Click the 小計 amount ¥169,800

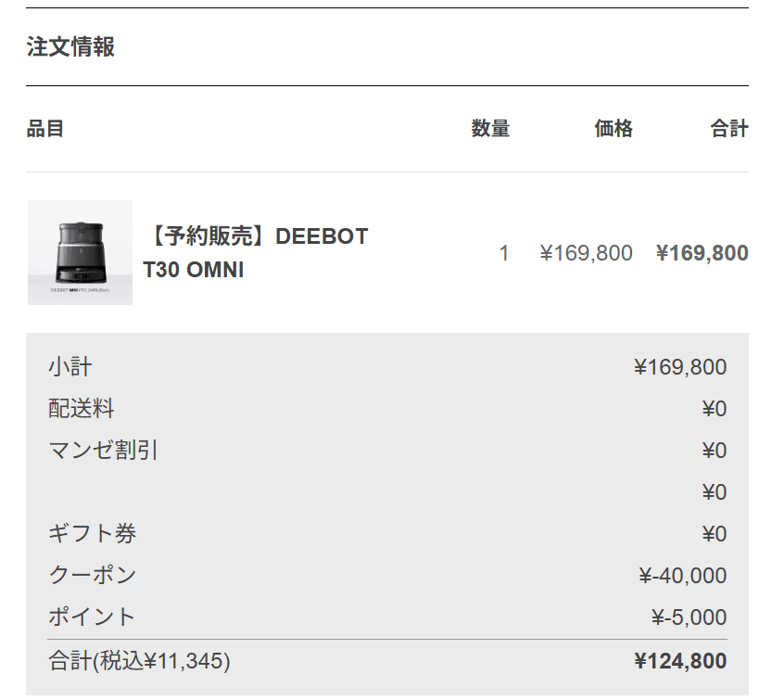point(680,367)
